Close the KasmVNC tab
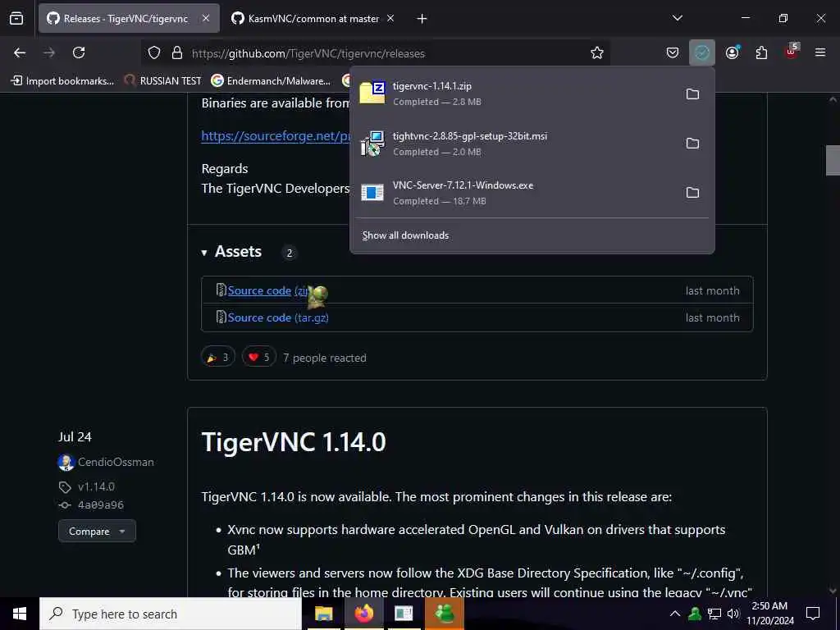The image size is (840, 630). 390,18
